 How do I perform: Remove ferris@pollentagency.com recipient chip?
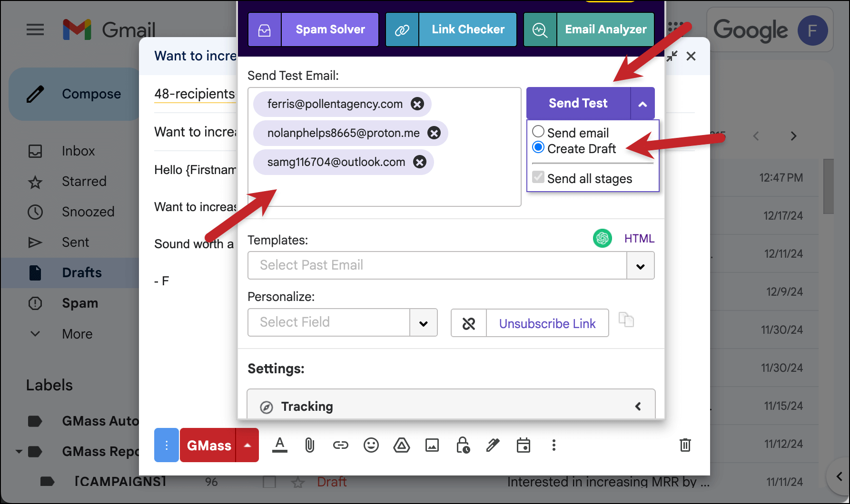[417, 104]
